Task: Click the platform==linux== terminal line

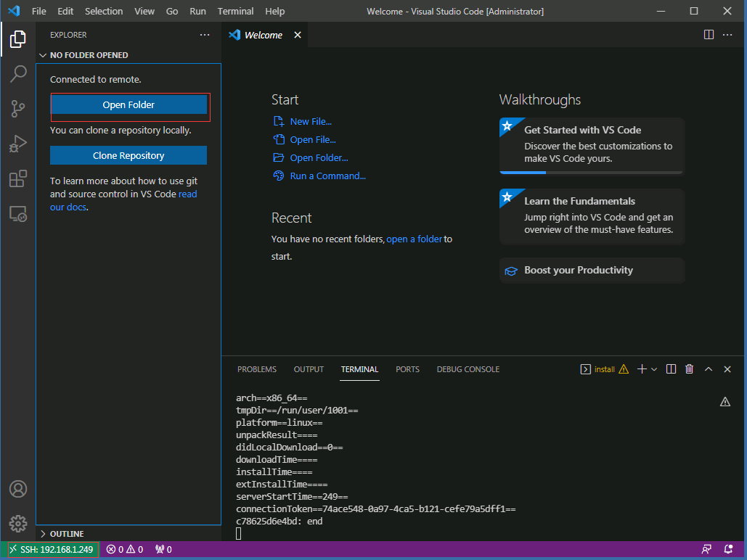Action: pyautogui.click(x=279, y=423)
